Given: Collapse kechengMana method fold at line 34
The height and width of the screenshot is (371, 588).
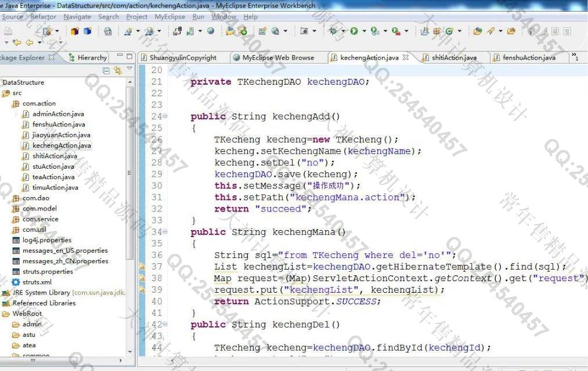Looking at the screenshot, I should pos(165,232).
